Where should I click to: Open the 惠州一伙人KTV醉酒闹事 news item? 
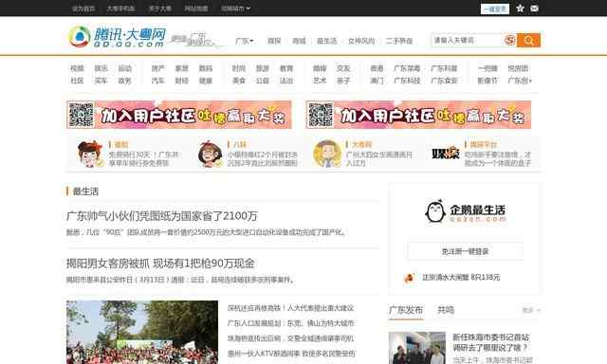[x=291, y=354]
